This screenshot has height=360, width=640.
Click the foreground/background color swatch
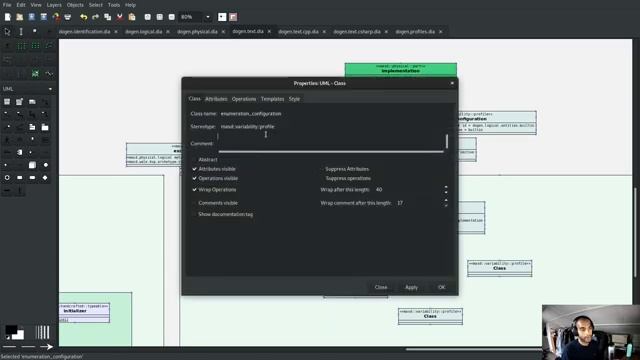[14, 332]
